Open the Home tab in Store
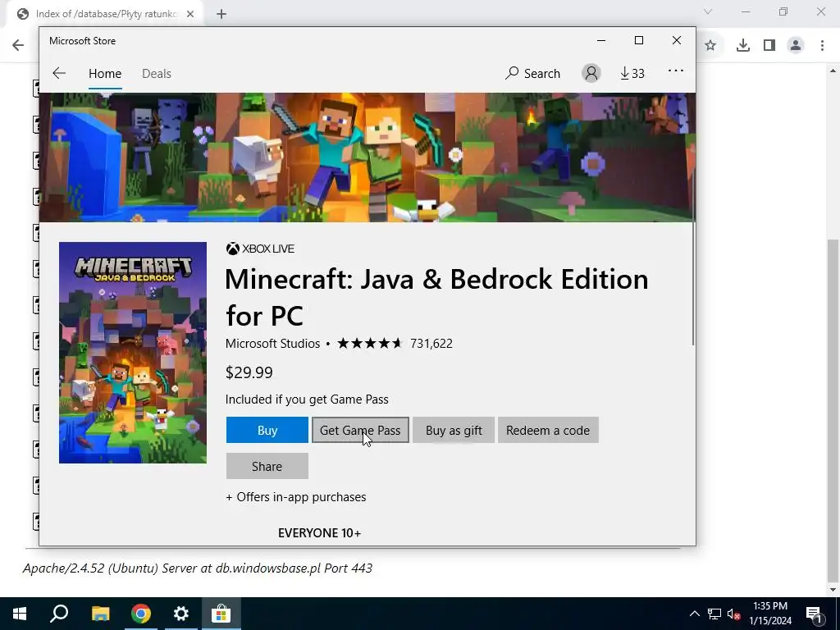Viewport: 840px width, 630px height. (x=105, y=73)
